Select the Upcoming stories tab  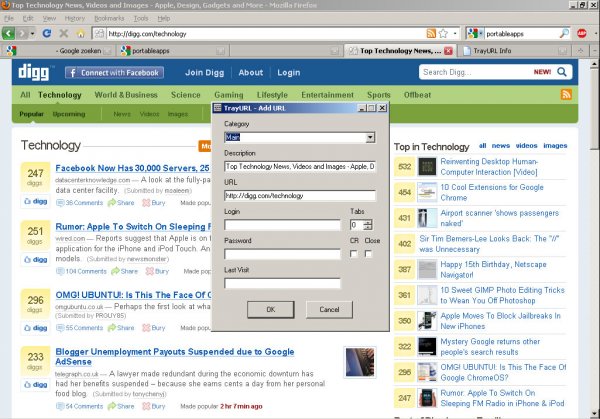69,114
